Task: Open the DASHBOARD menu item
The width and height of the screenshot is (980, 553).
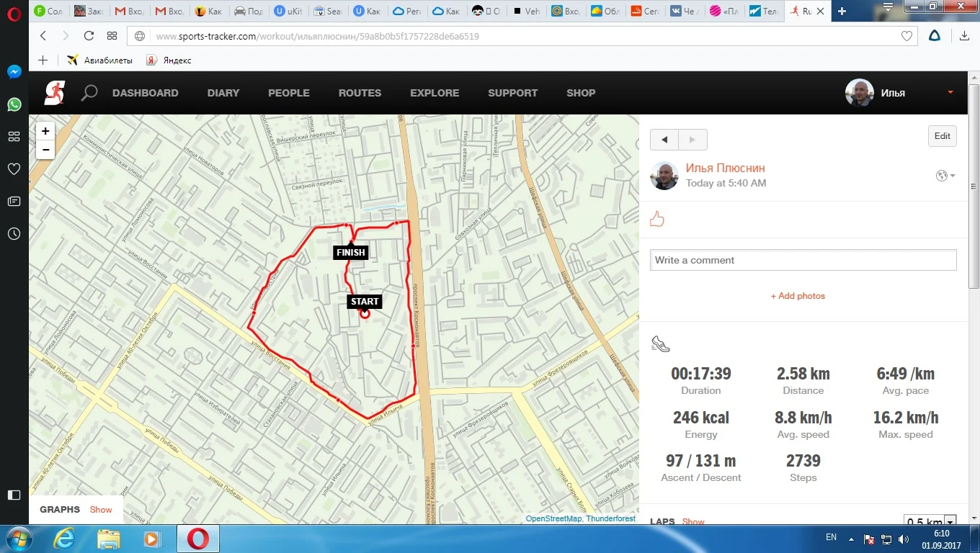Action: tap(146, 93)
